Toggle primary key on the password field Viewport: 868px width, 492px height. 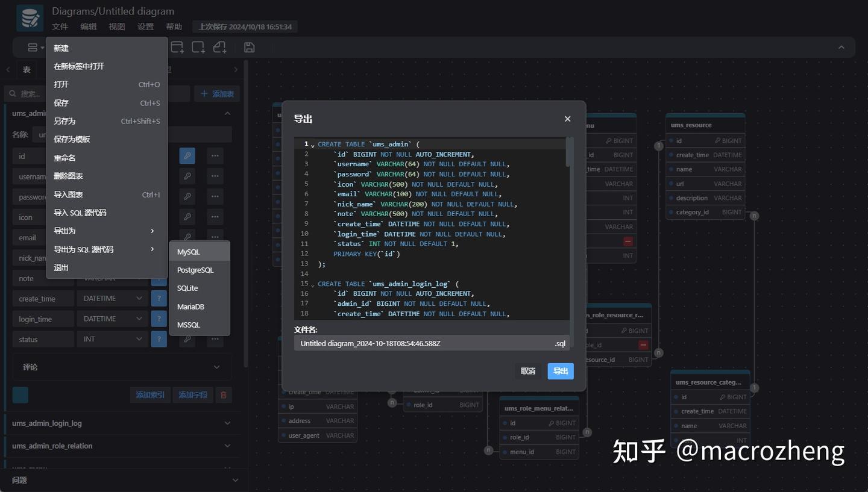pos(187,196)
